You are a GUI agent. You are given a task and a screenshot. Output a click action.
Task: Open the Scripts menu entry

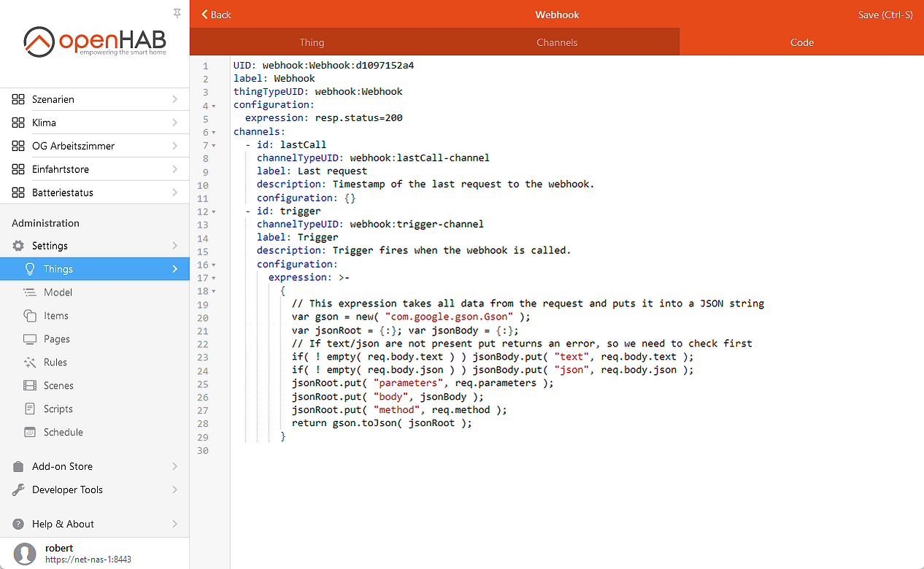(95, 409)
